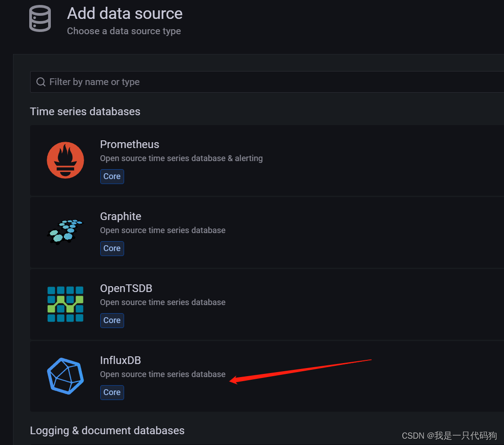Click the OpenTSDB grid logo icon
The image size is (504, 445).
pos(65,304)
